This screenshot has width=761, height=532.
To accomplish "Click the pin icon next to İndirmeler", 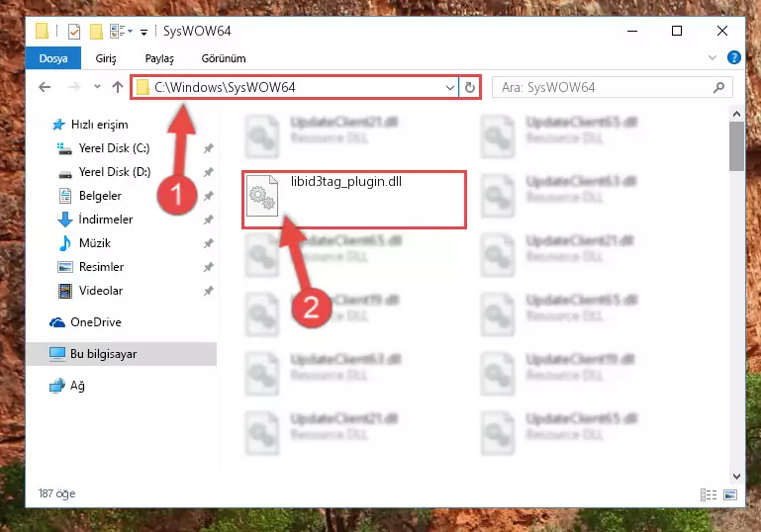I will 208,220.
